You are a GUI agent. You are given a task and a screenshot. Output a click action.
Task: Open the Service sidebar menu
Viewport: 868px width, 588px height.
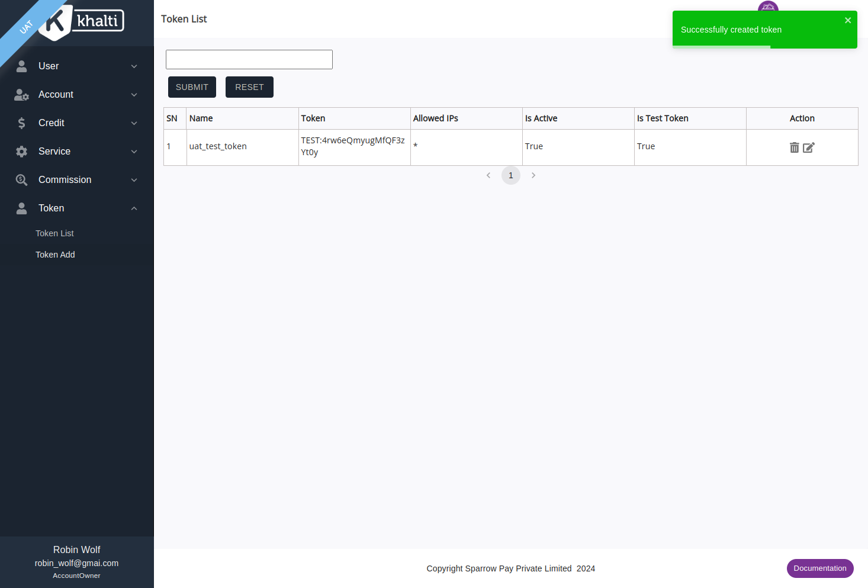77,152
